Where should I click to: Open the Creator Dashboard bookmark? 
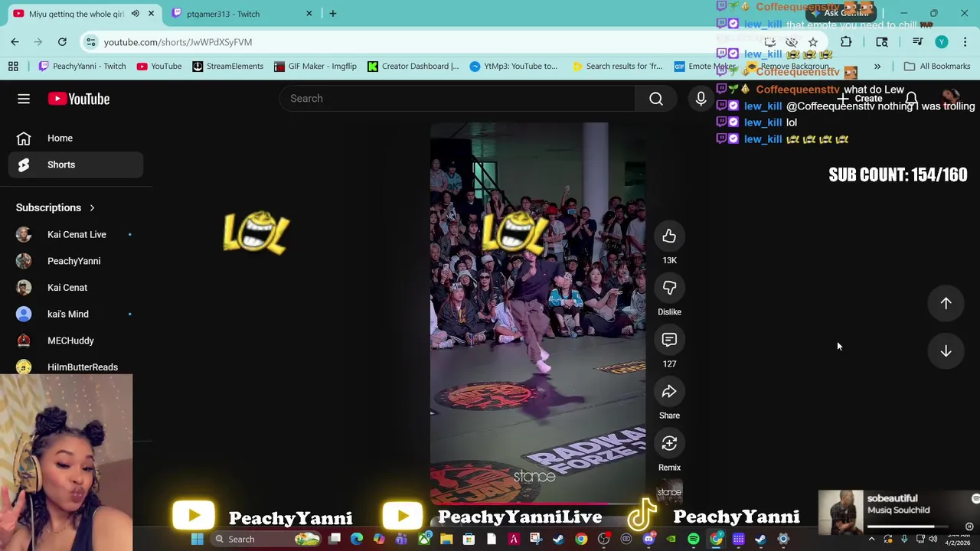(x=413, y=67)
